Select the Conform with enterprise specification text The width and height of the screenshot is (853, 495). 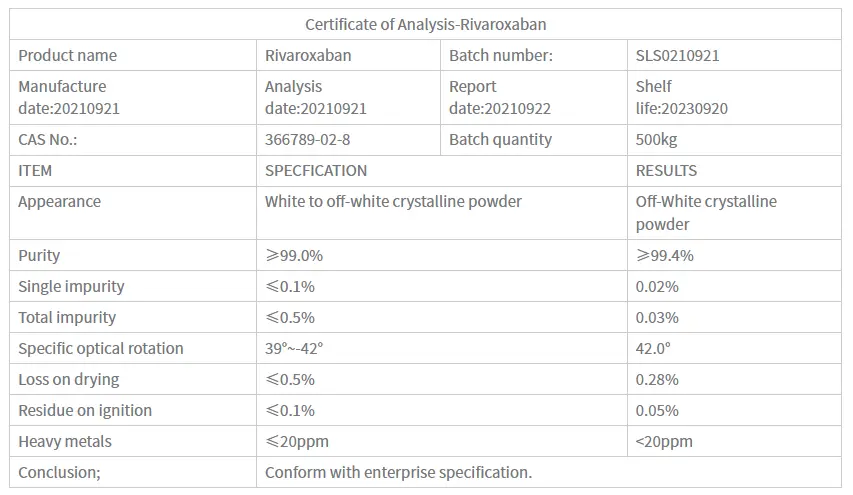pyautogui.click(x=398, y=473)
